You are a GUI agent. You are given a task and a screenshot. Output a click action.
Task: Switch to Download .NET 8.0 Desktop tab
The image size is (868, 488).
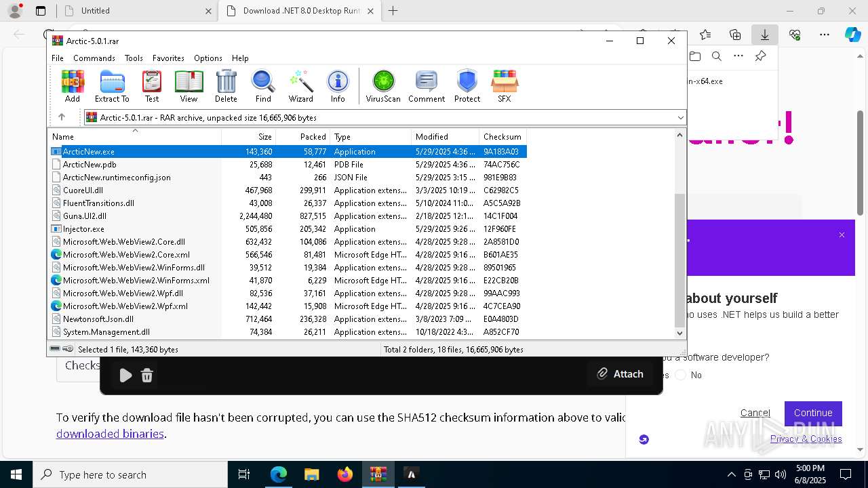pyautogui.click(x=298, y=11)
